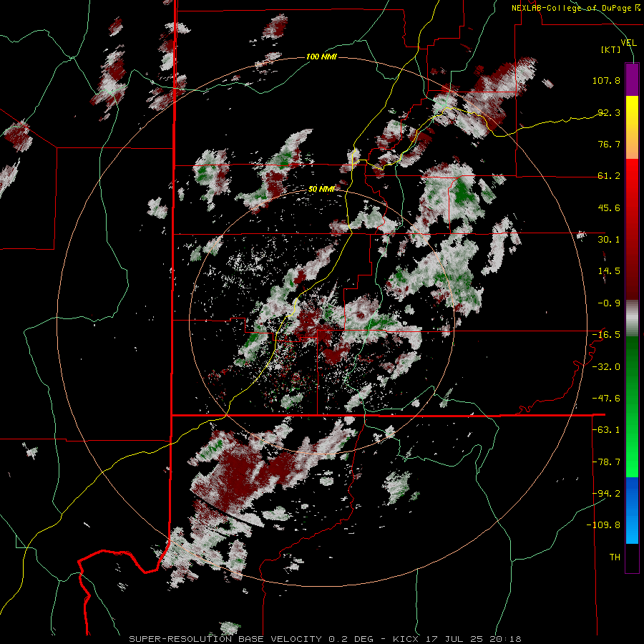Click the VEL legend heading
Viewport: 644px width, 644px height.
[628, 43]
